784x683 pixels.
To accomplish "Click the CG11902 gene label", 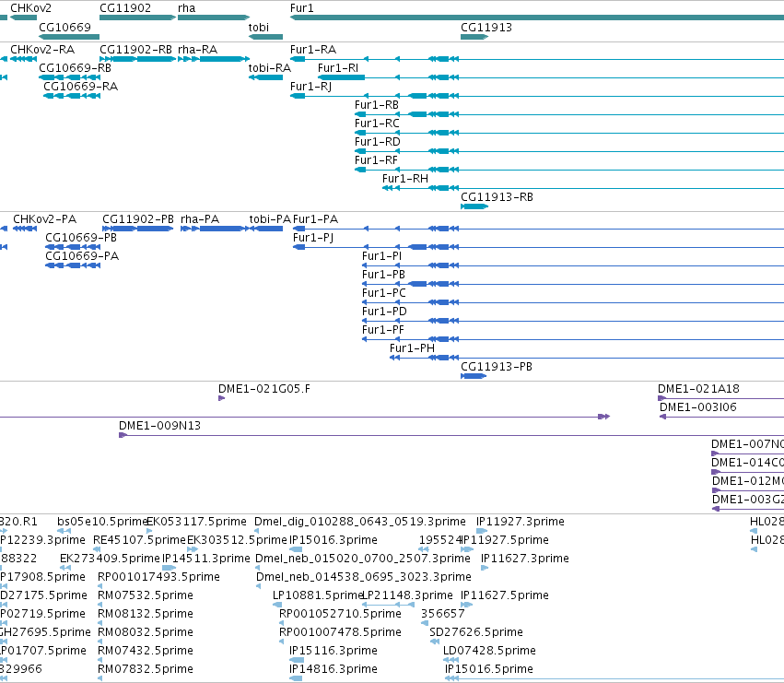I will [125, 8].
